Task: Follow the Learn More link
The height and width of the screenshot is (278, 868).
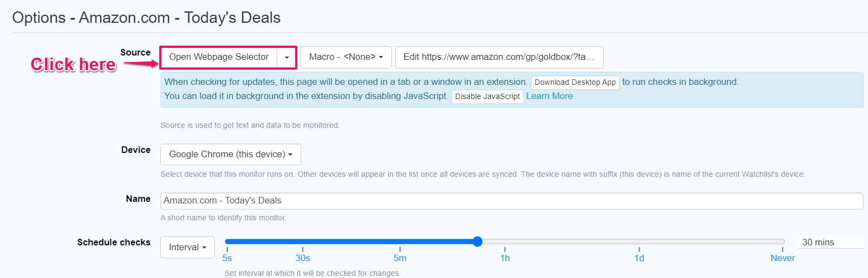Action: tap(549, 96)
